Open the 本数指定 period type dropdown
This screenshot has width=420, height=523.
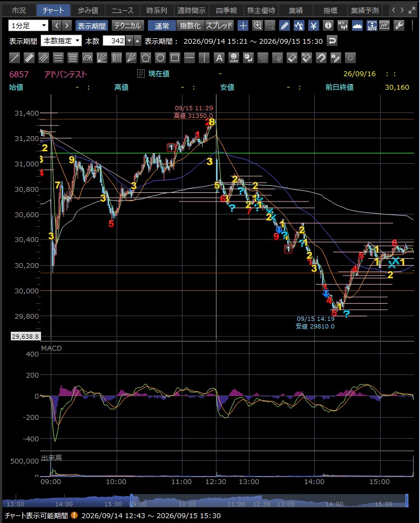coord(61,41)
